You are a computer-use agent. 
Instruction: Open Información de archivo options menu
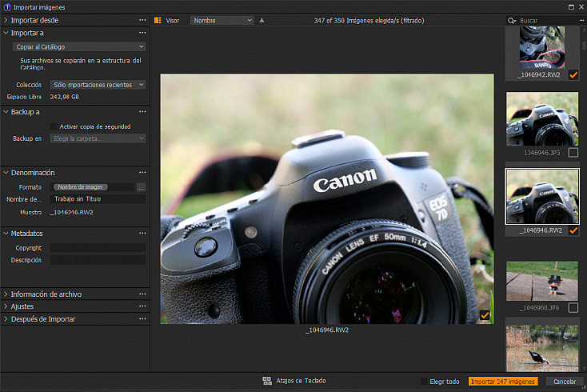pyautogui.click(x=142, y=294)
